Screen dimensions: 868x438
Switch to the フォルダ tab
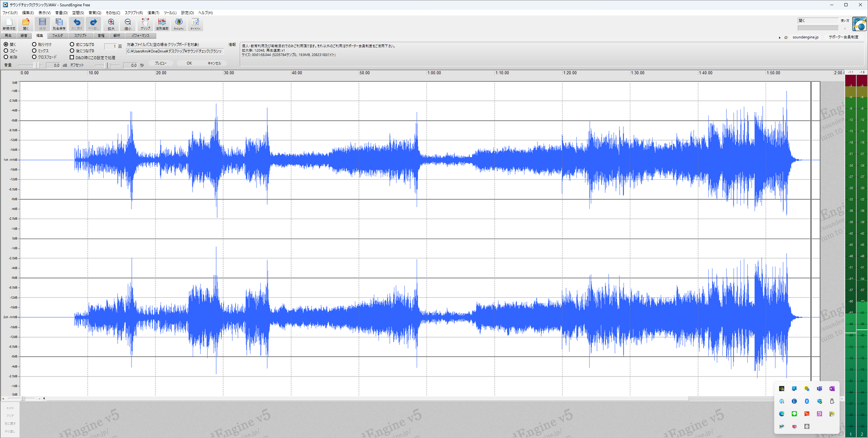click(x=57, y=36)
